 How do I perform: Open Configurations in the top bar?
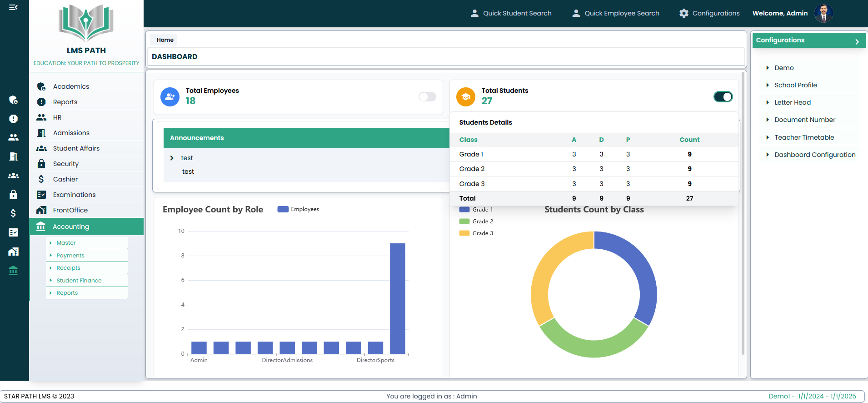click(709, 13)
